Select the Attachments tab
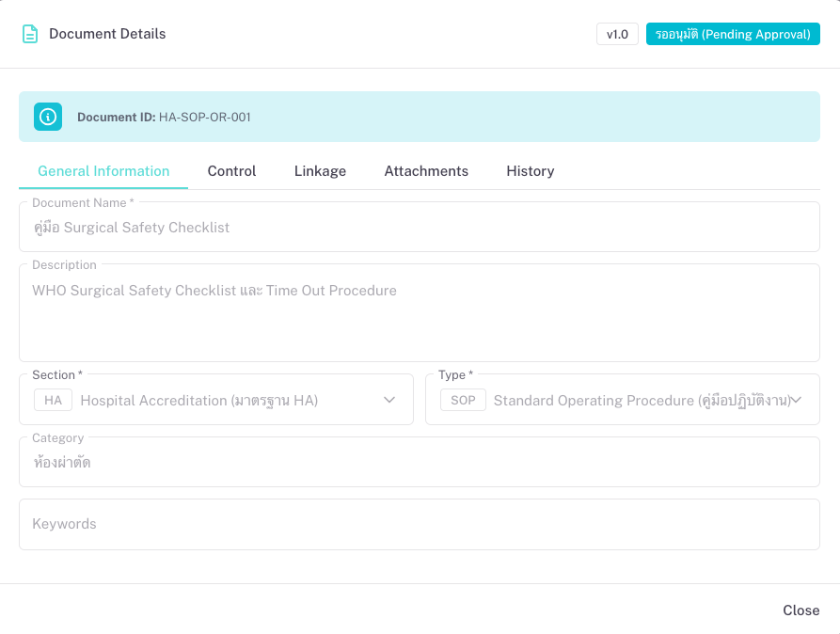This screenshot has height=634, width=840. 426,171
